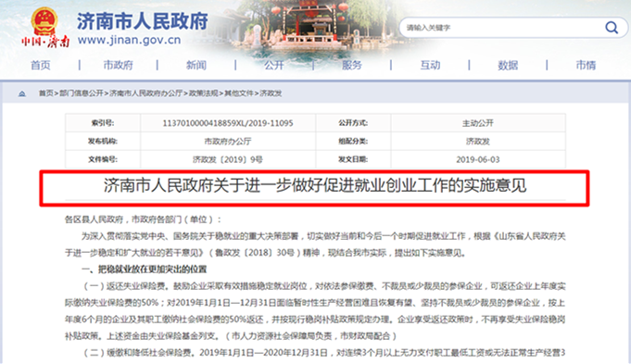Click the 济政发 category value cell in the table
The image size is (631, 364).
coord(478,141)
